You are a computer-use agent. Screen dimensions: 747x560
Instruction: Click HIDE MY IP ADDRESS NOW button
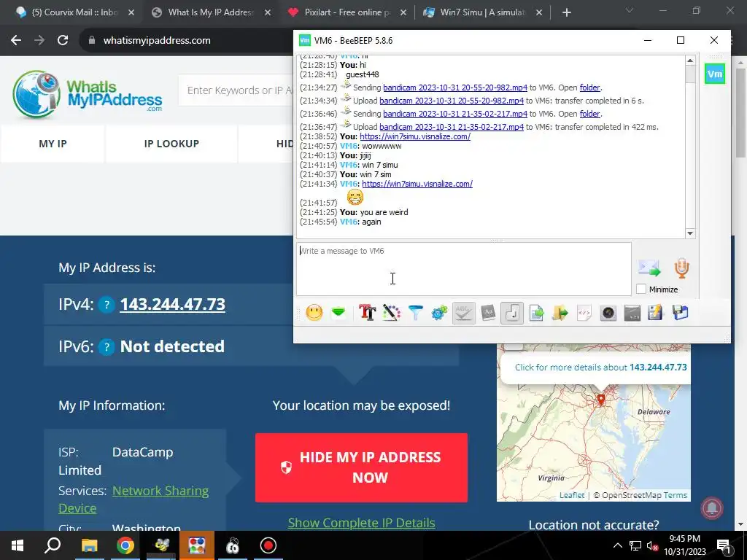point(361,467)
